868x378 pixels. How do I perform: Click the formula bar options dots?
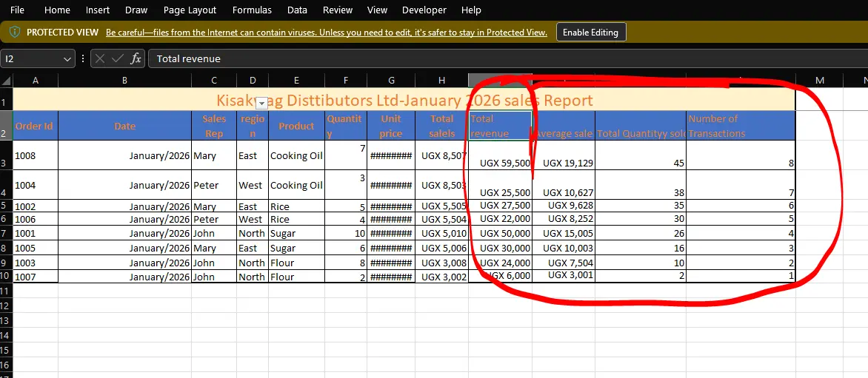[x=82, y=58]
